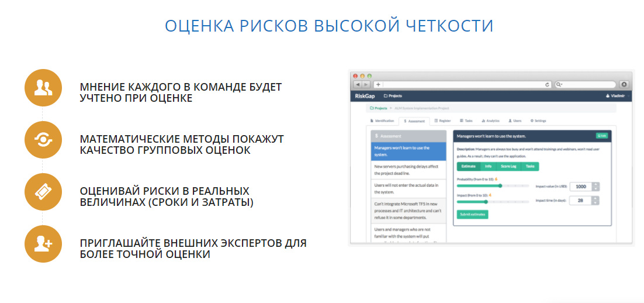Click the Impact slider handle
This screenshot has height=303, width=644.
point(486,202)
